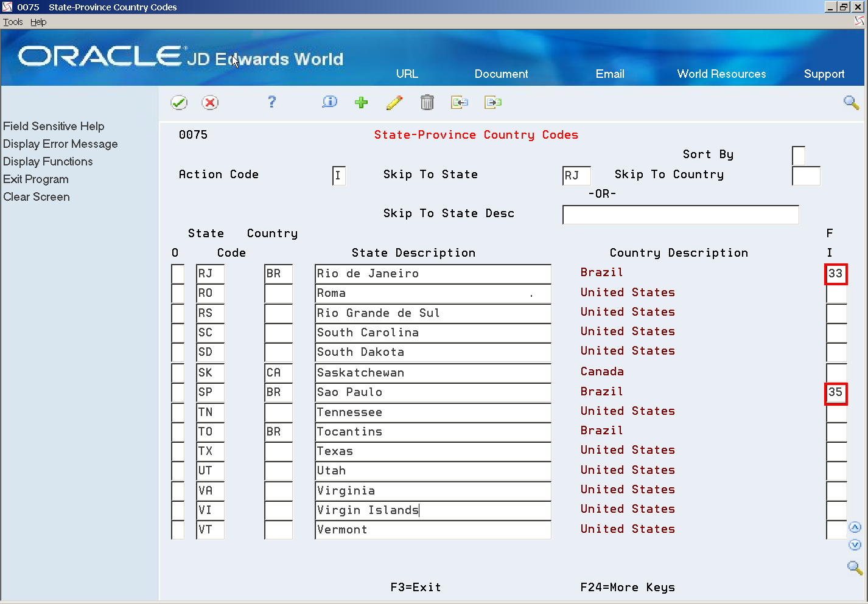Viewport: 868px width, 604px height.
Task: Click the toolbar icon with right-pointing arrow
Action: point(493,103)
